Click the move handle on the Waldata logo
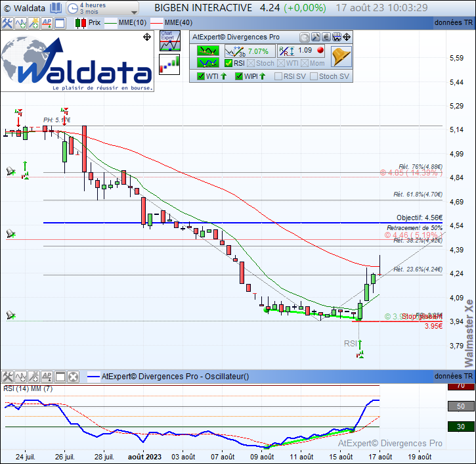476x464 pixels. click(x=147, y=37)
